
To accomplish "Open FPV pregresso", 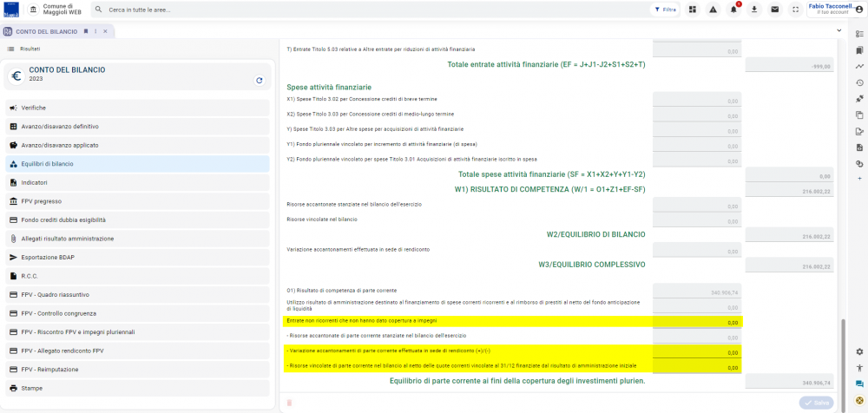I will coord(137,201).
